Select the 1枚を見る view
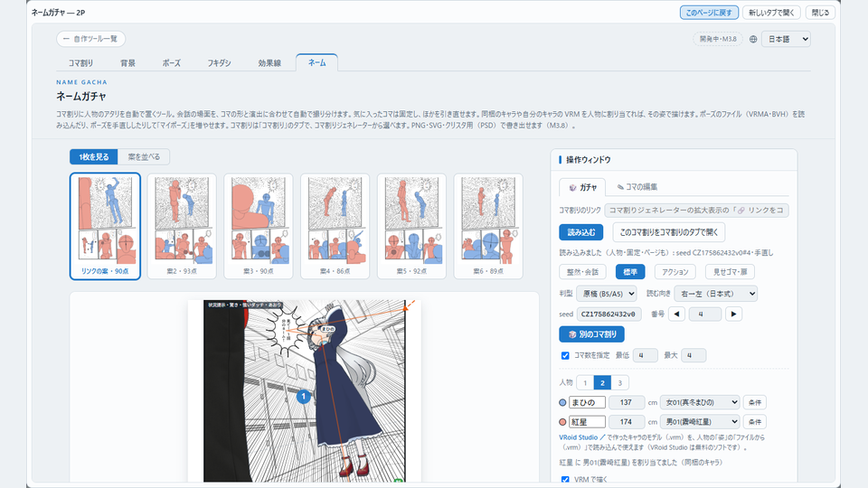Image resolution: width=868 pixels, height=488 pixels. (93, 156)
